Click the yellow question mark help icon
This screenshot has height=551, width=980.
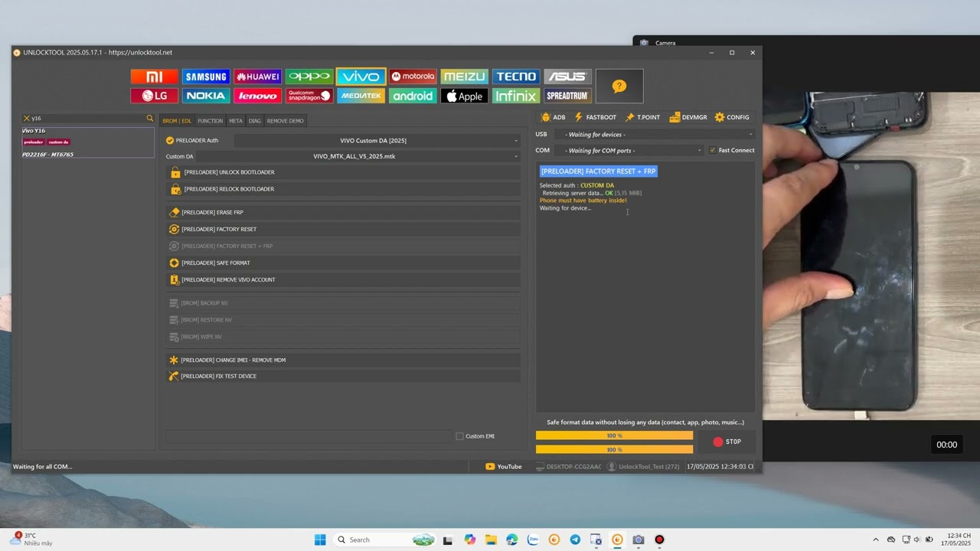(x=619, y=86)
